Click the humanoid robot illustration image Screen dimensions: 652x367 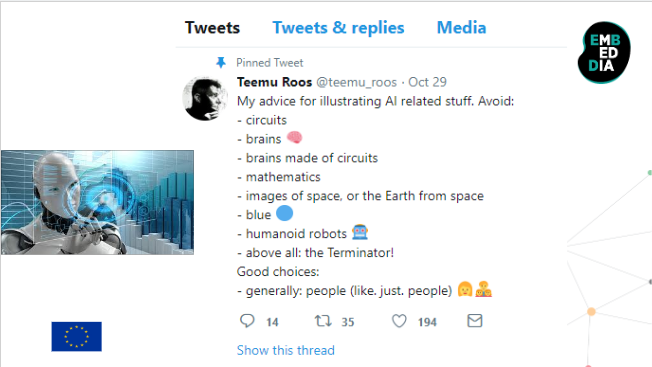coord(97,202)
